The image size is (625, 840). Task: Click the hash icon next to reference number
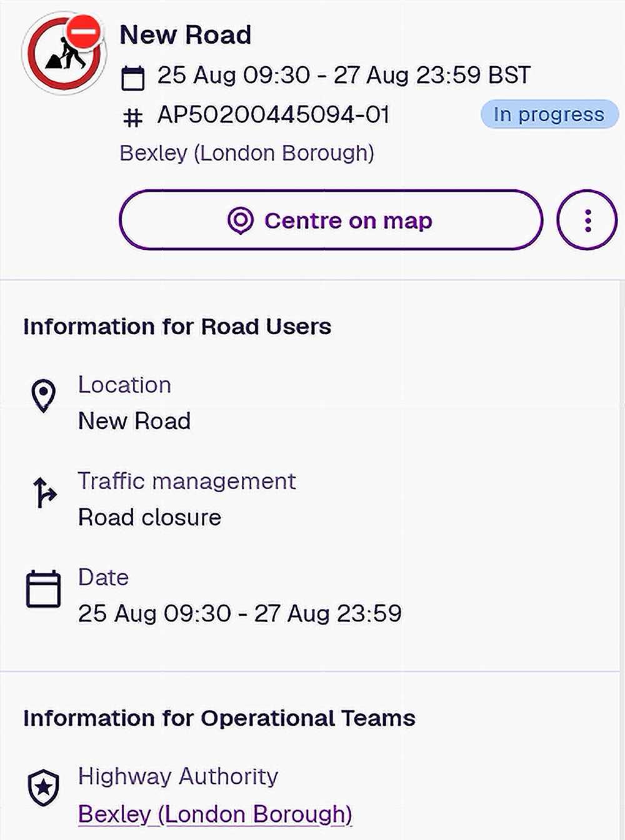[132, 117]
